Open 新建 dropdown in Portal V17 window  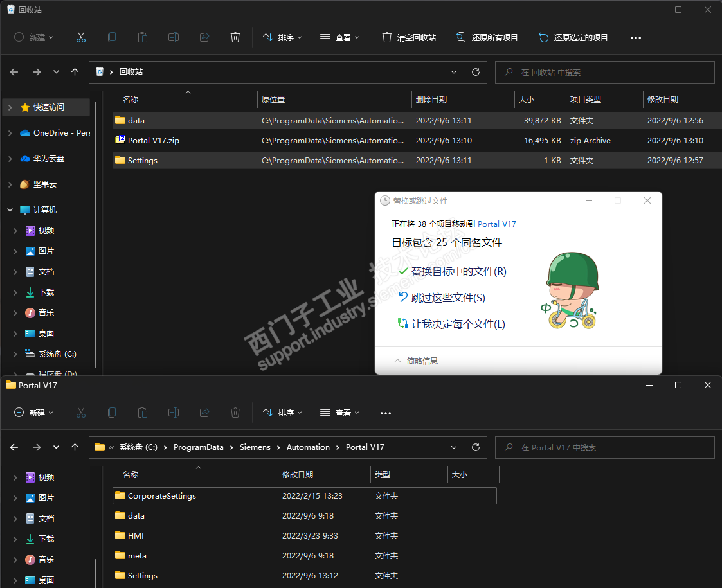point(33,413)
